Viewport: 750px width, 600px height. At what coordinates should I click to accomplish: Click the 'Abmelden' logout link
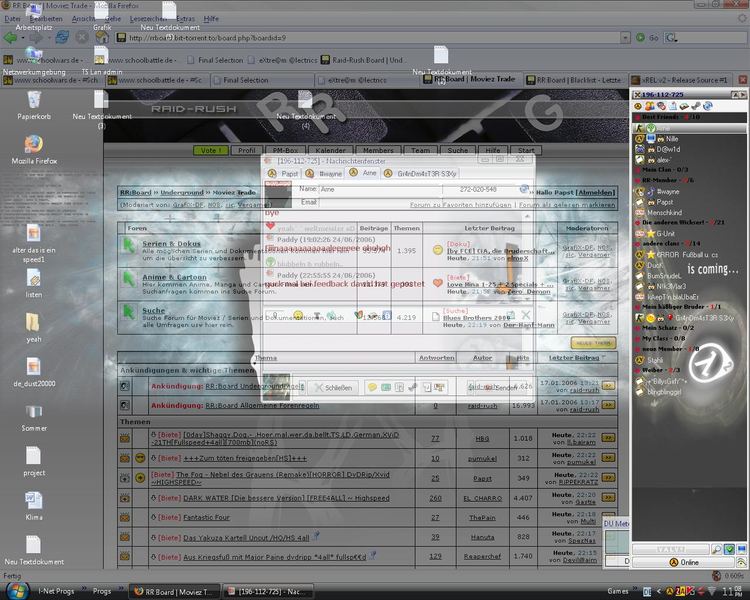coord(595,192)
